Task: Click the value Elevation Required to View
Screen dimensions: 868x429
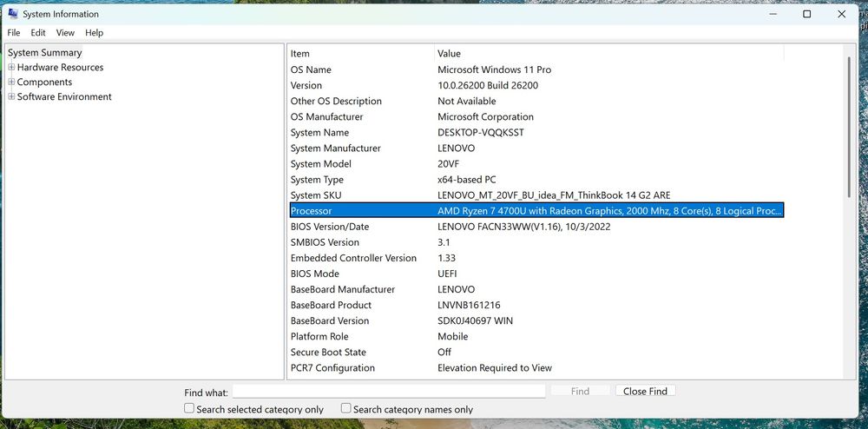Action: click(x=495, y=367)
